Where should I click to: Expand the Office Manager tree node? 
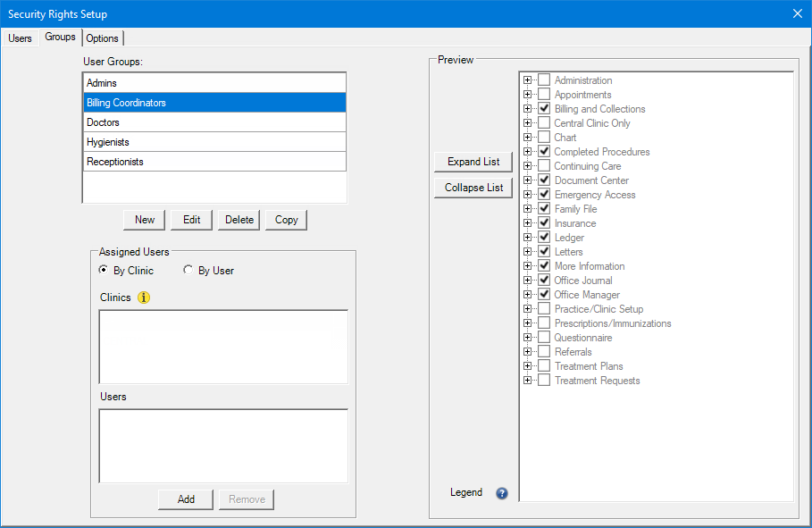coord(527,295)
